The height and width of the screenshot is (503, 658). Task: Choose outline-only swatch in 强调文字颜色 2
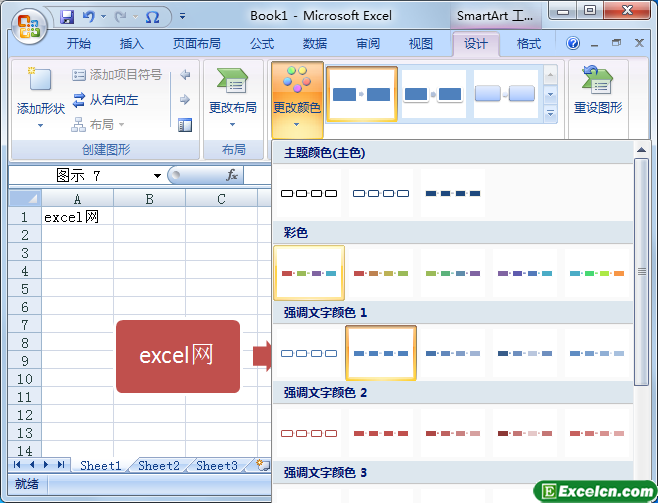tap(309, 433)
